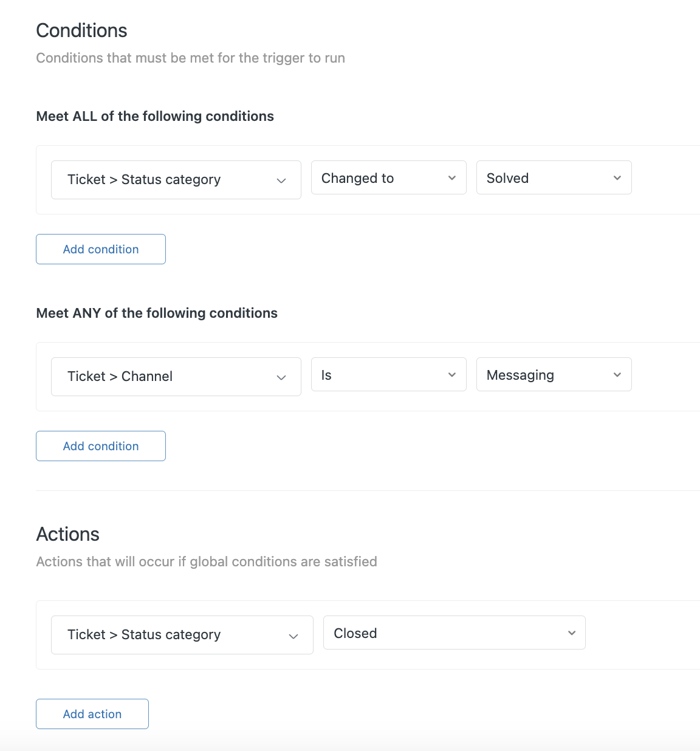700x751 pixels.
Task: Click chevron on the ALL conditions Status category field
Action: (281, 180)
